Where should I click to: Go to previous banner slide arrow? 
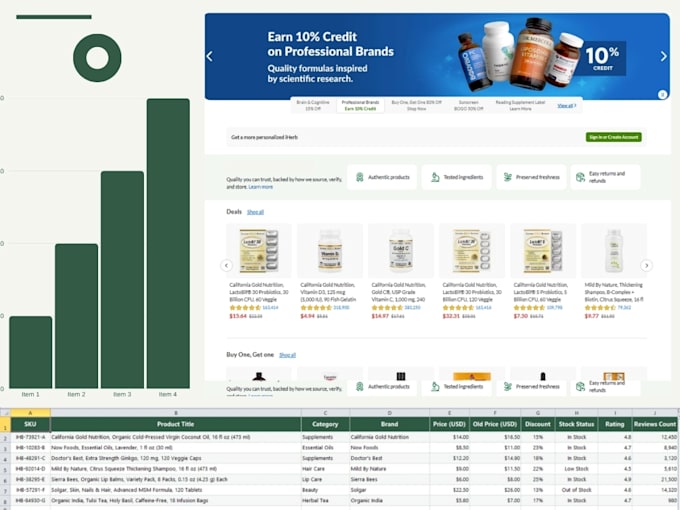click(210, 56)
